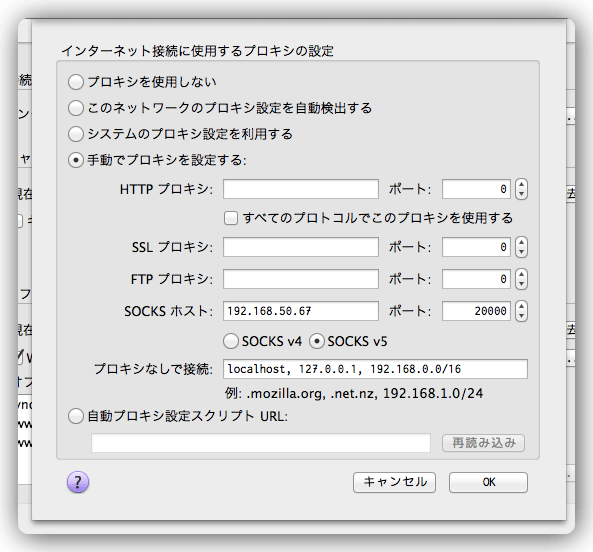
Task: Click the FTP プロキシ address field
Action: (x=301, y=279)
